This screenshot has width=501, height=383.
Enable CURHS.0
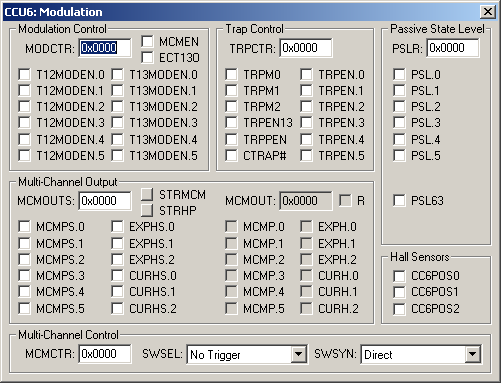117,275
